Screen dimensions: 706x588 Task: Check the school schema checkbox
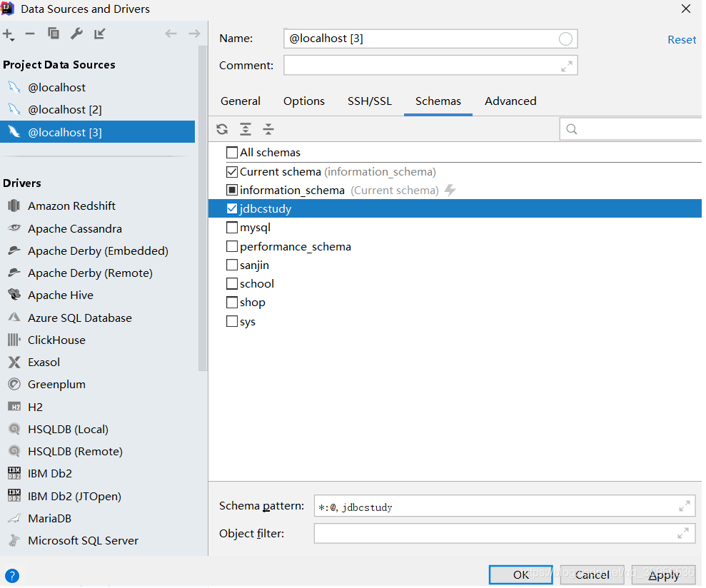click(232, 283)
